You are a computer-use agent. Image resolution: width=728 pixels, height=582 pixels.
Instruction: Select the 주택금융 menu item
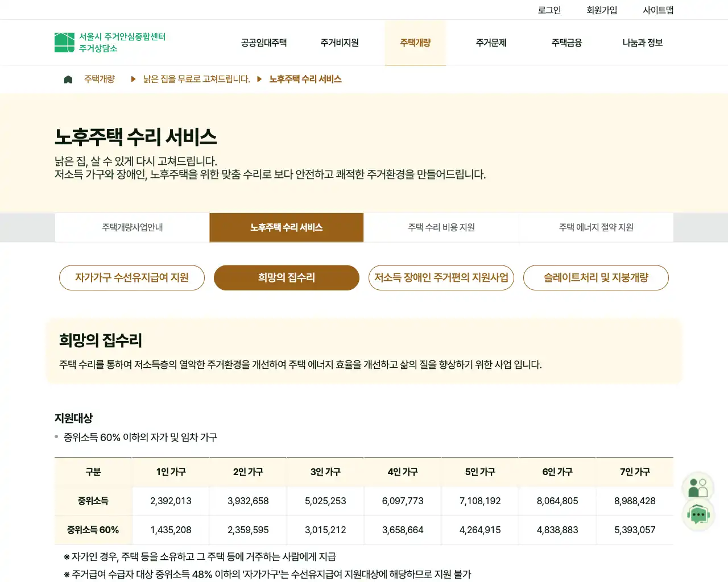click(x=566, y=43)
